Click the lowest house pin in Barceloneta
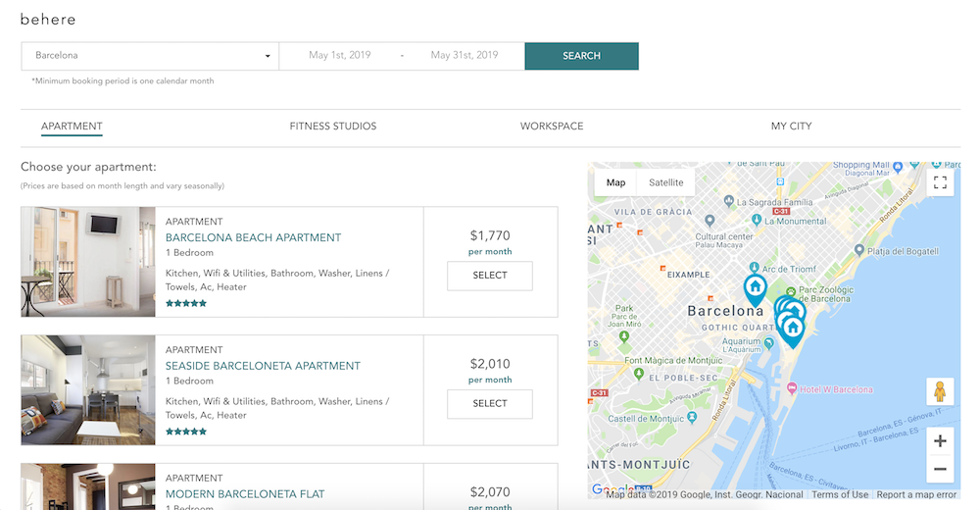Viewport: 980px width, 510px height. coord(793,331)
